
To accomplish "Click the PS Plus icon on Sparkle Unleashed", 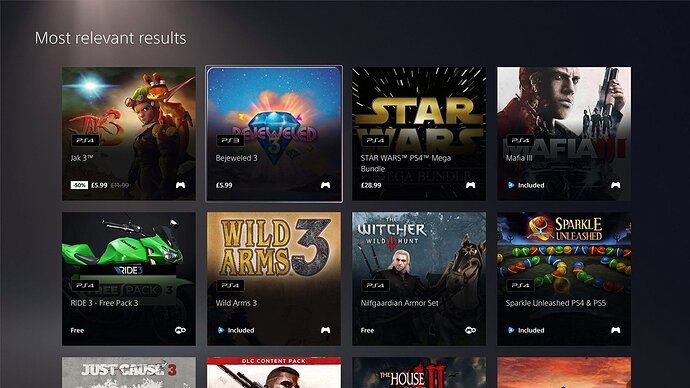I will tap(510, 330).
